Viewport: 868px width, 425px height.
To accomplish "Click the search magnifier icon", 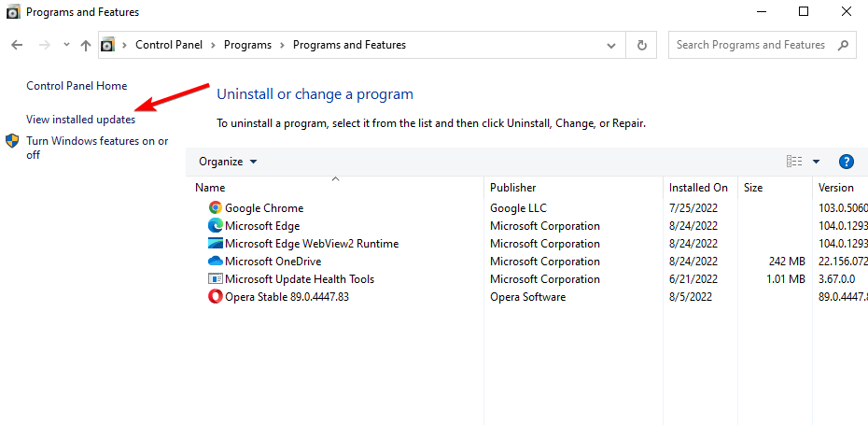I will tap(843, 45).
